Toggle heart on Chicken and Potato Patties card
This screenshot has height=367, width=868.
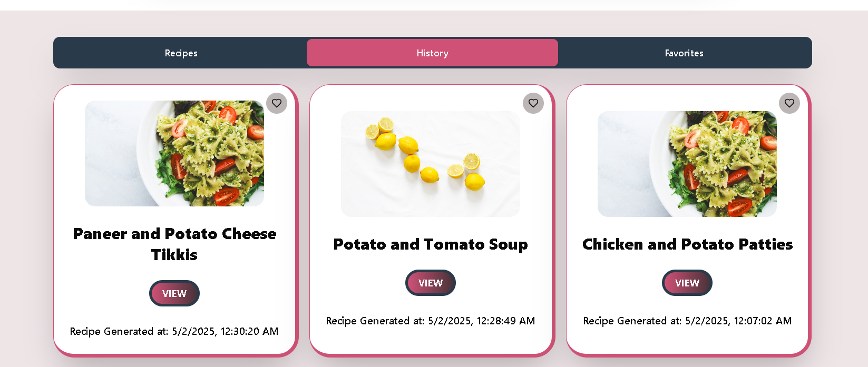(789, 103)
